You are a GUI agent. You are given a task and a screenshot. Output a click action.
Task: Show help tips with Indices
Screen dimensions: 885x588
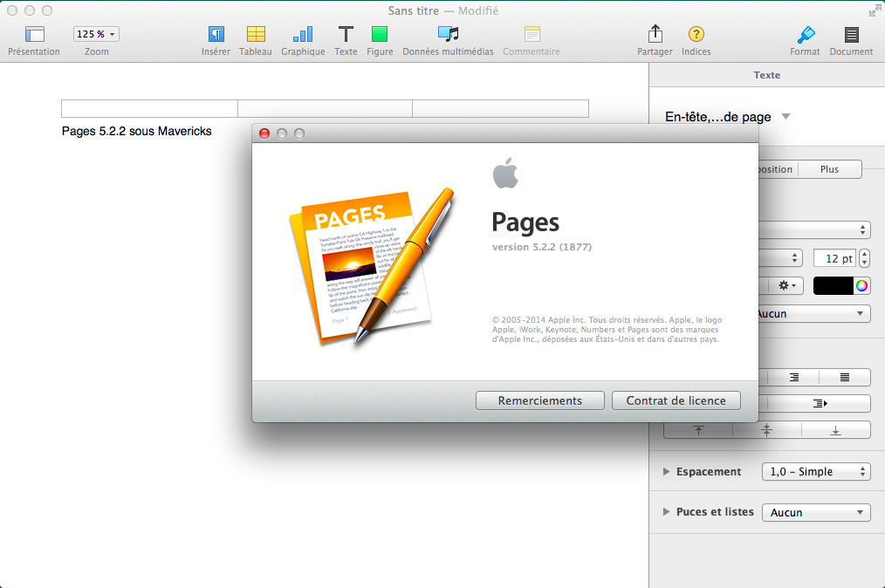coord(696,34)
